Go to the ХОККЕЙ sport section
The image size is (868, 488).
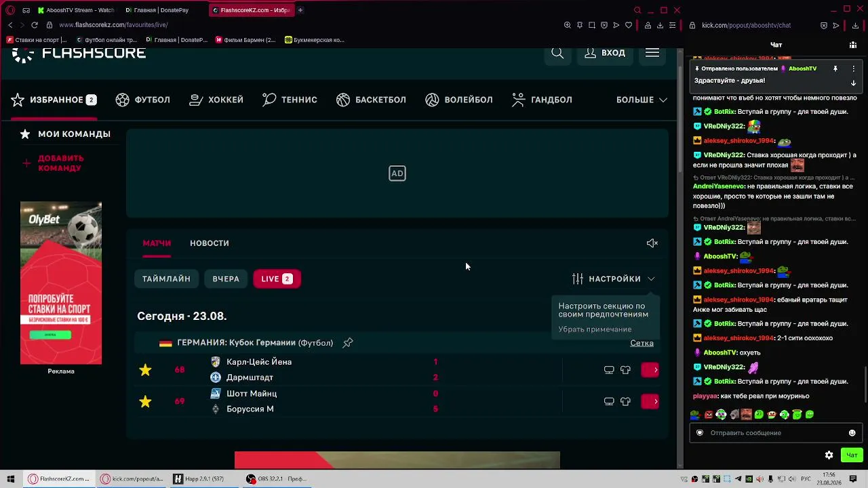(x=216, y=100)
